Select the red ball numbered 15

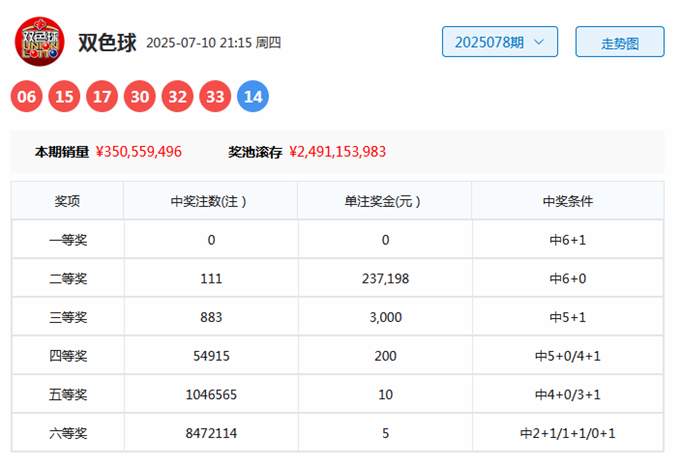tap(64, 96)
